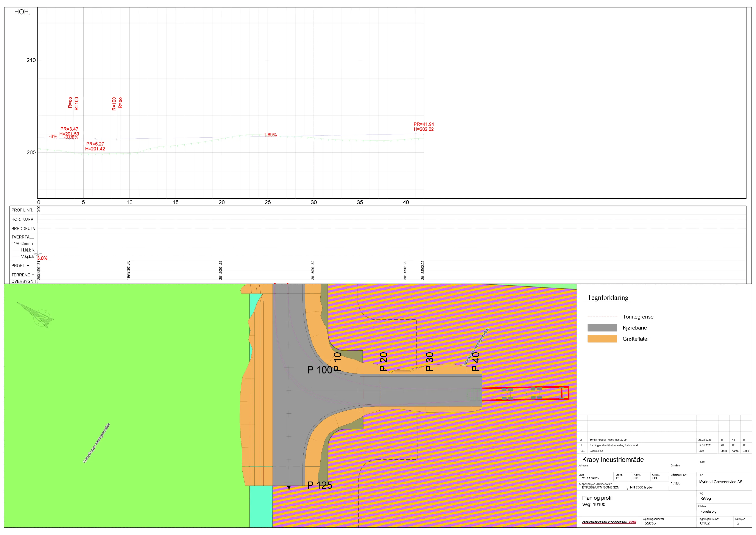Click the "Beskrivelse" column header

tap(596, 451)
